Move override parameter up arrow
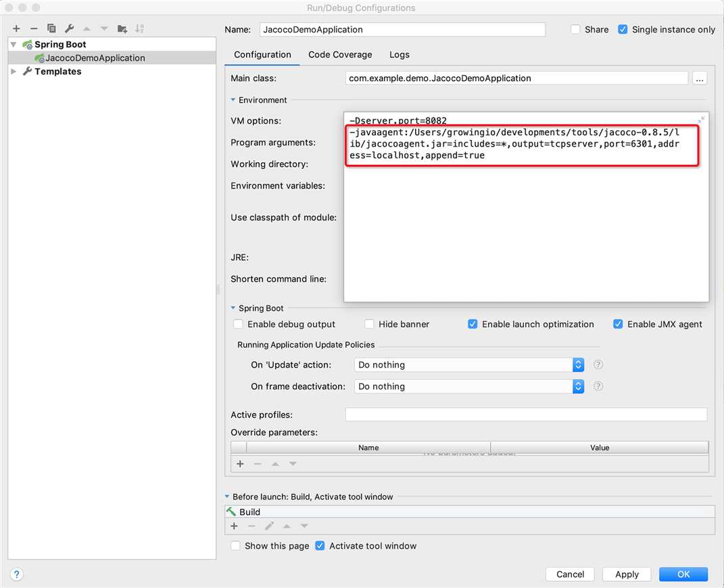The width and height of the screenshot is (724, 588). click(275, 464)
